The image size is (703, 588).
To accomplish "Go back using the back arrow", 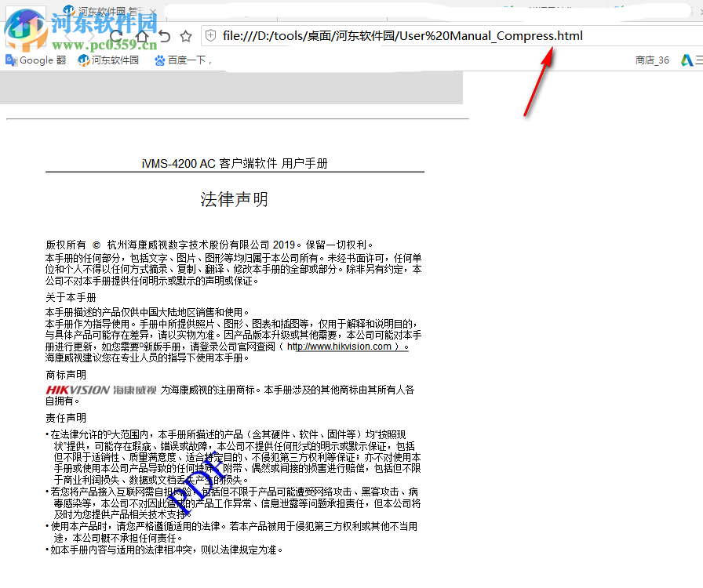I will (x=164, y=36).
